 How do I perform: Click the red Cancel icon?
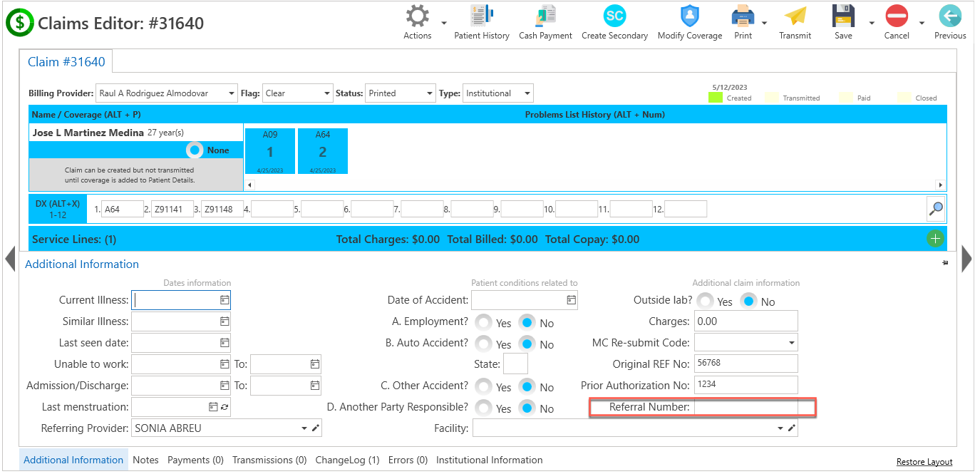(x=897, y=16)
